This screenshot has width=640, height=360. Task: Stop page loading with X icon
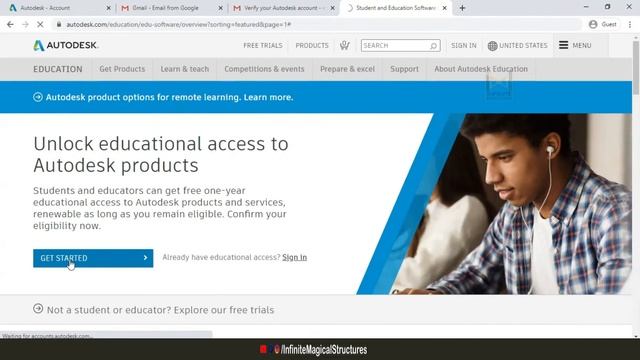(40, 24)
